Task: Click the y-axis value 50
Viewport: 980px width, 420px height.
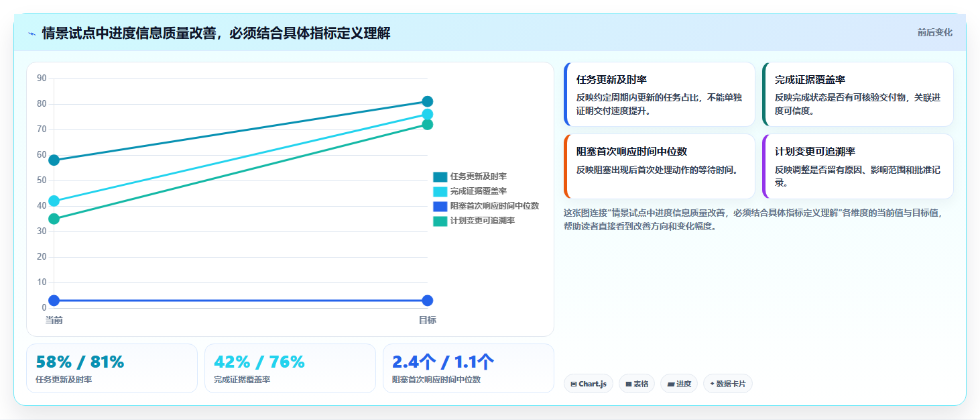Action: pos(42,180)
